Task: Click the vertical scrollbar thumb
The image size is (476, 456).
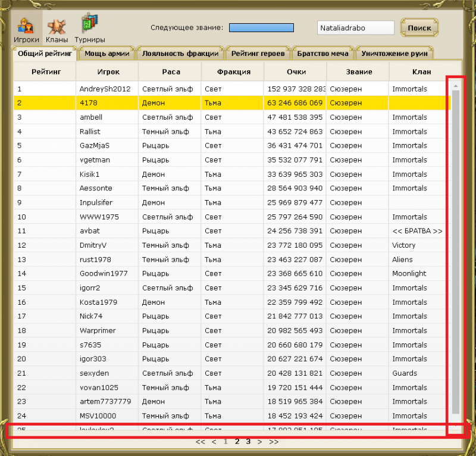Action: (456, 250)
